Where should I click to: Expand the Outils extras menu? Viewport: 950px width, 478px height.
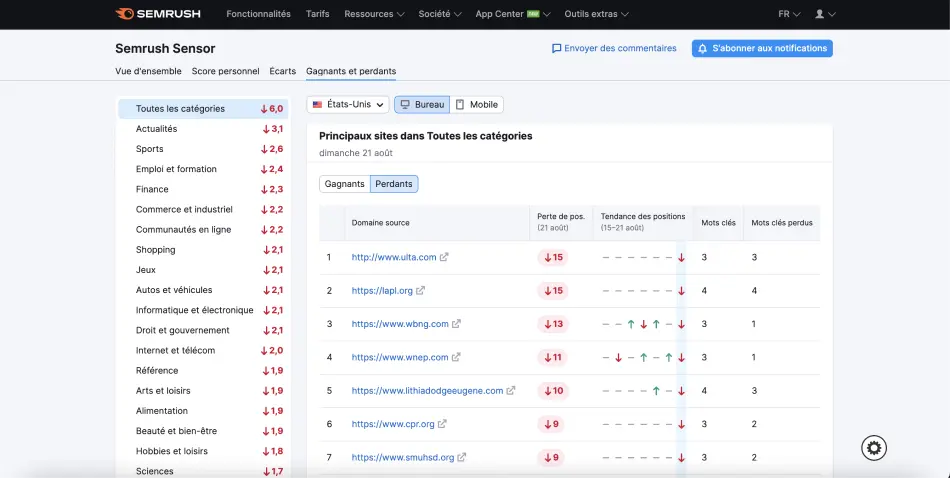pos(596,14)
